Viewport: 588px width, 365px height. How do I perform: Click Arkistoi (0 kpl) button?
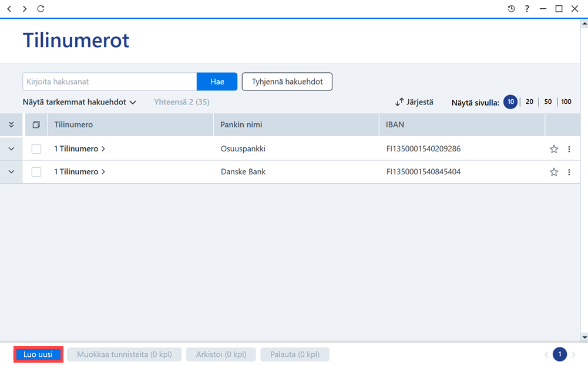[x=221, y=354]
